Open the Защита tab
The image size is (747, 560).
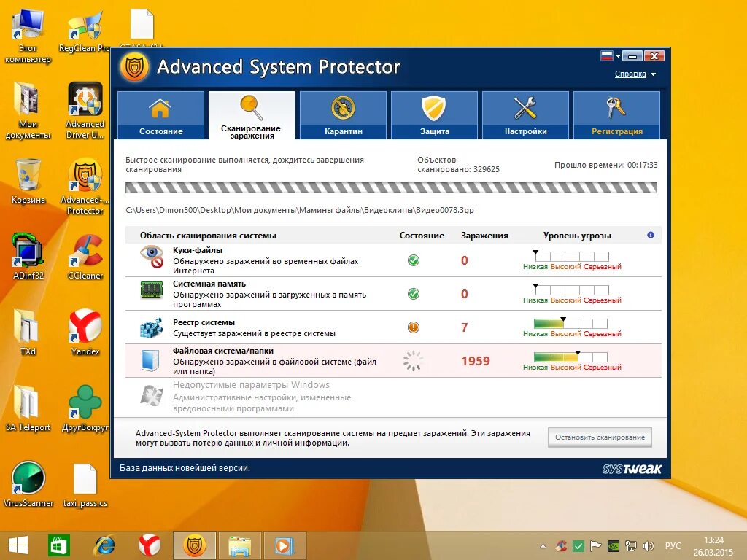[x=434, y=115]
